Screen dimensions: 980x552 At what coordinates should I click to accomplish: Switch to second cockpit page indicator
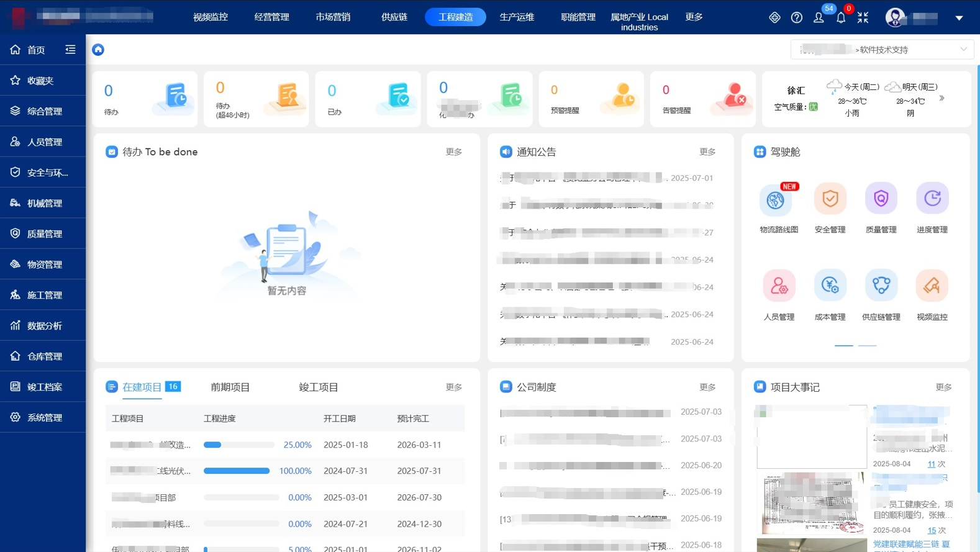(x=867, y=345)
